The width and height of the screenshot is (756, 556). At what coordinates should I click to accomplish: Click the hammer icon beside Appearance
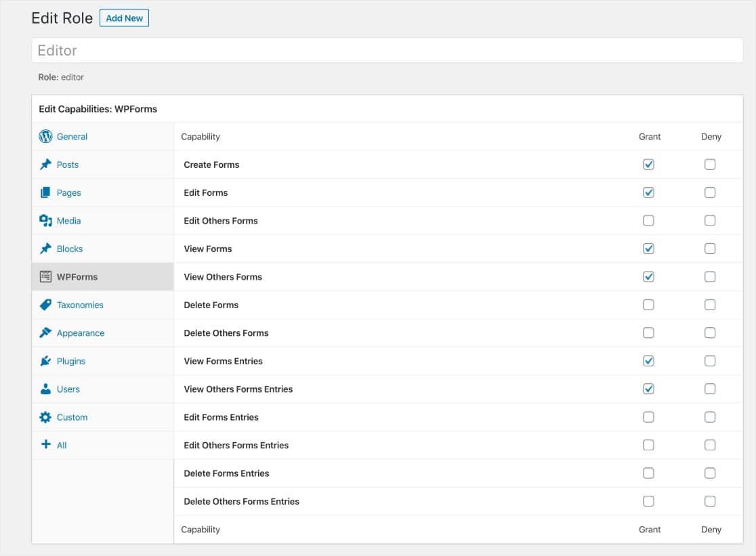point(45,333)
